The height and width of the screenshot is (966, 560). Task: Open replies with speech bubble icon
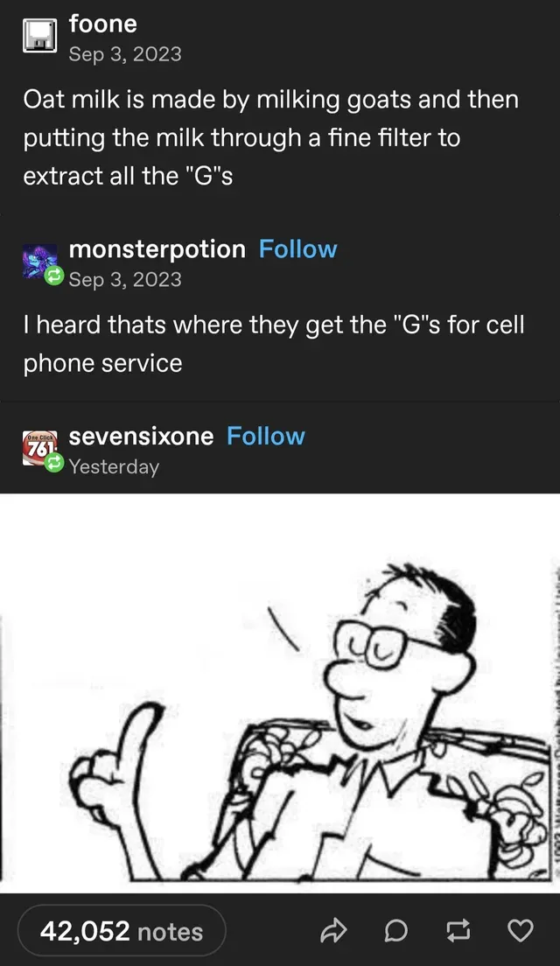[x=395, y=931]
